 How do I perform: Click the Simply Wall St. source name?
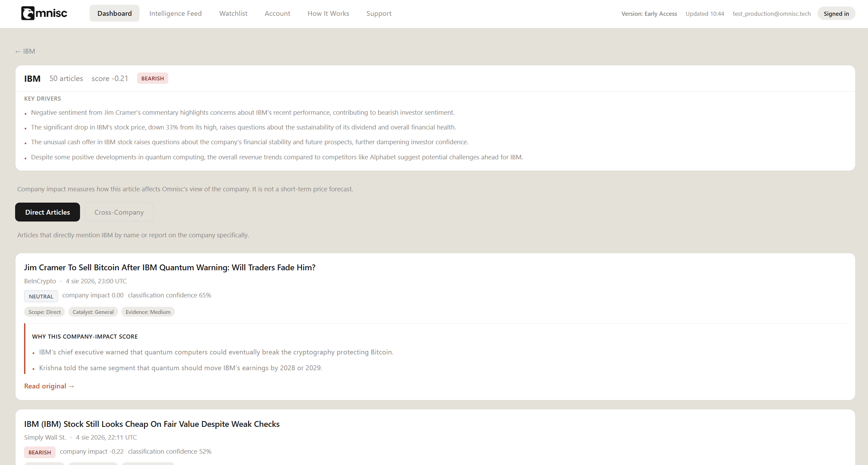coord(45,438)
